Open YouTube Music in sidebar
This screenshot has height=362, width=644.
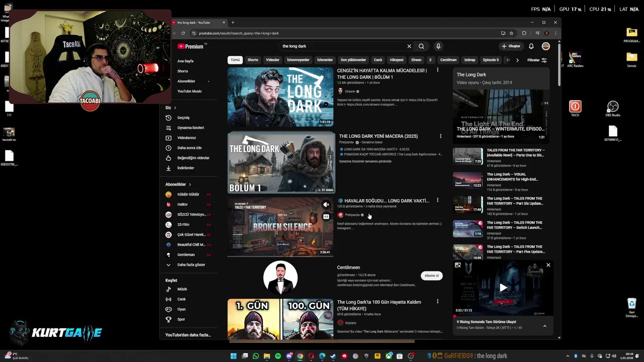point(189,91)
